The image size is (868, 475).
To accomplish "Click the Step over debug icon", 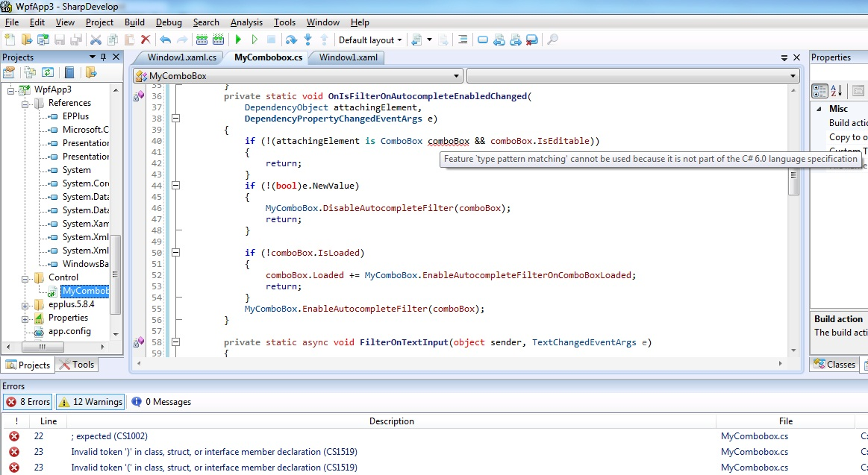I will pyautogui.click(x=291, y=40).
